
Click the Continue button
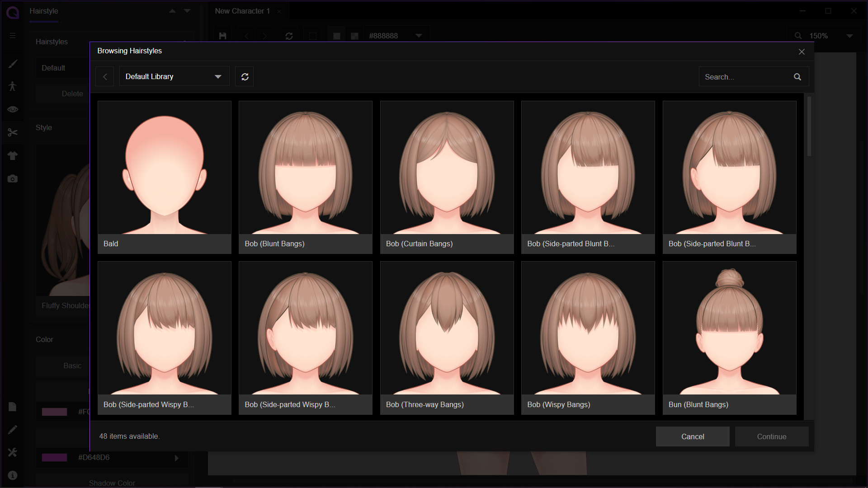tap(771, 436)
